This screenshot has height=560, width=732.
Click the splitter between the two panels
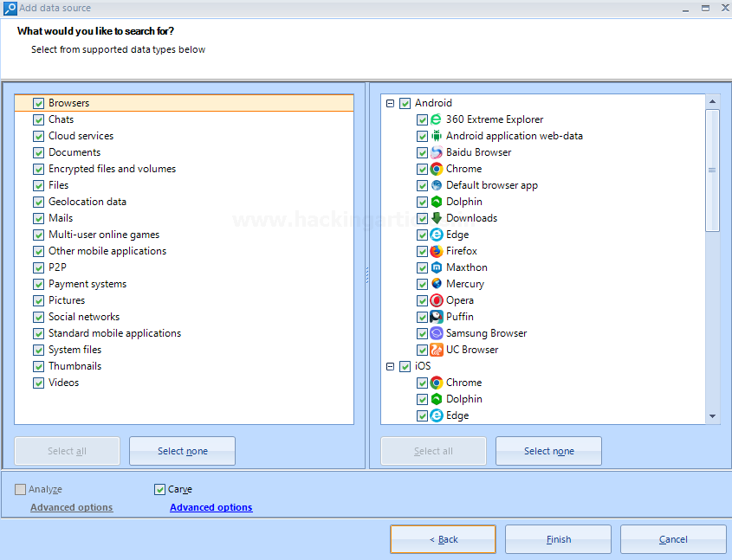click(367, 275)
